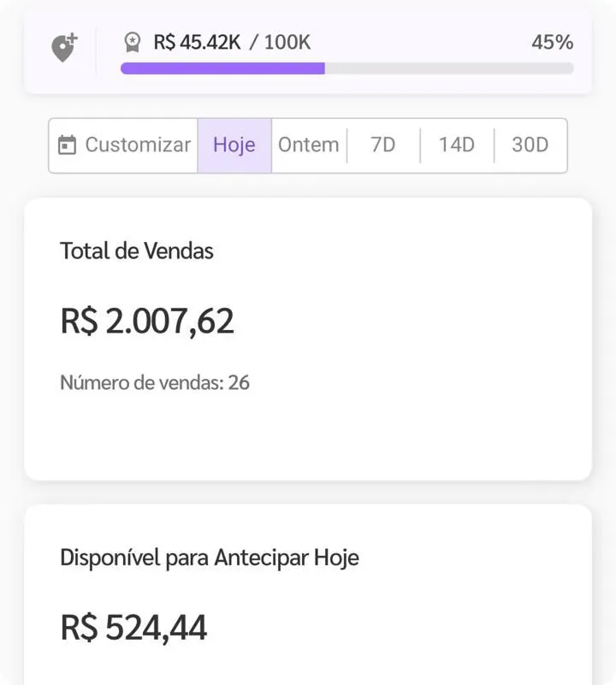Click the gray unfilled part of progress bar
The width and height of the screenshot is (616, 685).
point(449,68)
